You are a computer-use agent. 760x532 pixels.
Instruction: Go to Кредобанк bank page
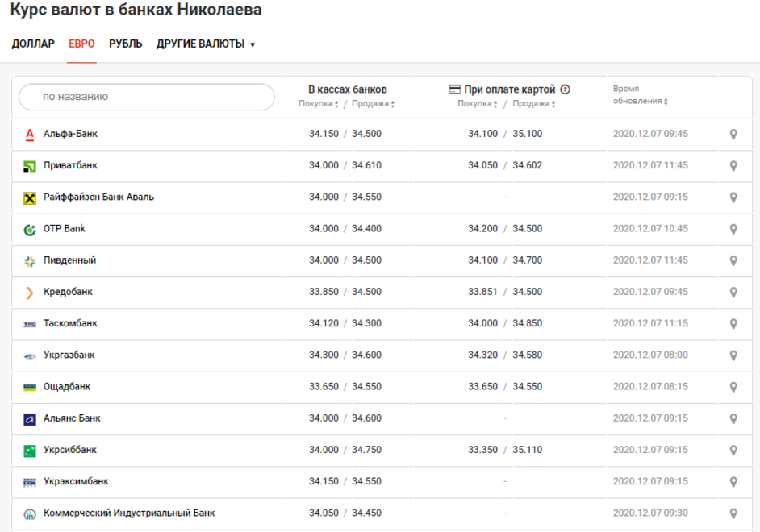coord(68,292)
